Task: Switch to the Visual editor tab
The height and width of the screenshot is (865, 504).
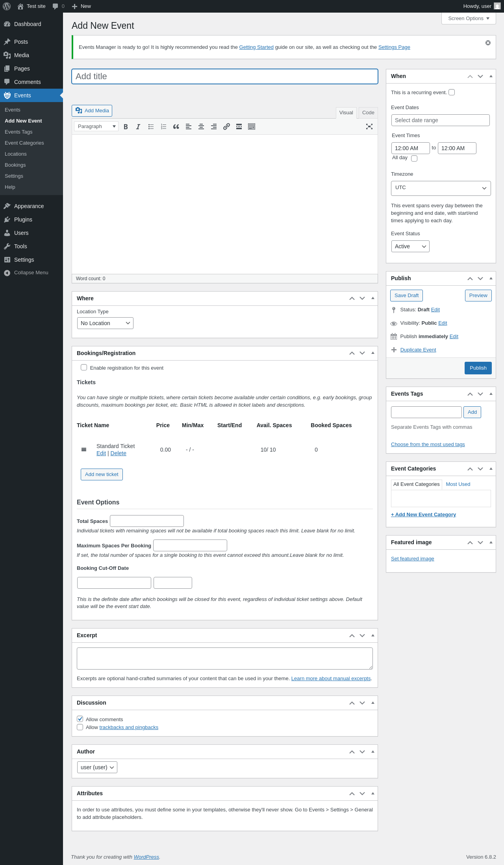Action: click(x=346, y=113)
